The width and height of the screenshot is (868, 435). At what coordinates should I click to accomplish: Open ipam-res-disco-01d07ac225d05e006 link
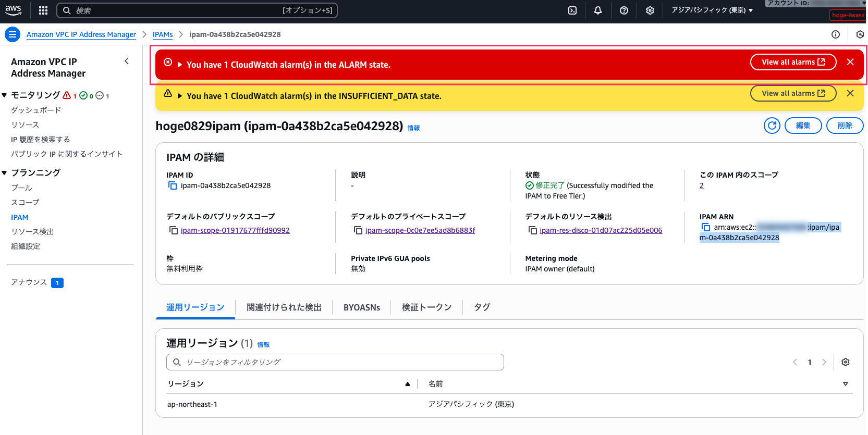(x=601, y=230)
